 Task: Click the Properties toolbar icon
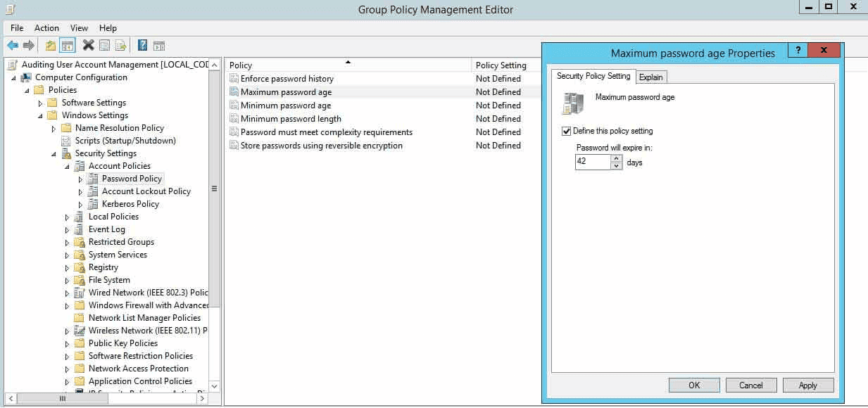[104, 46]
